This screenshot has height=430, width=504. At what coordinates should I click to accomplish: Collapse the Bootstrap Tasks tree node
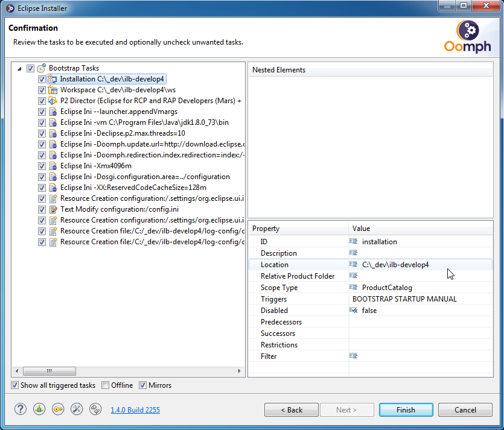19,68
